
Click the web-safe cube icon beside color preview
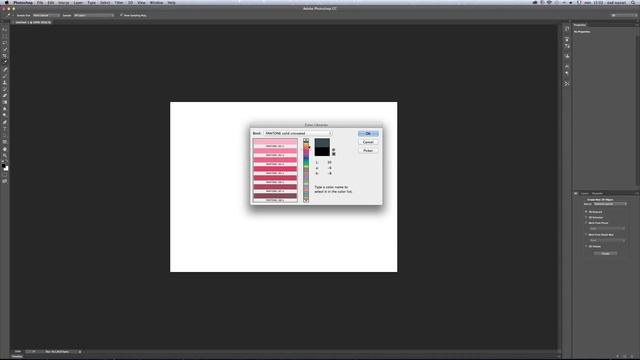333,150
